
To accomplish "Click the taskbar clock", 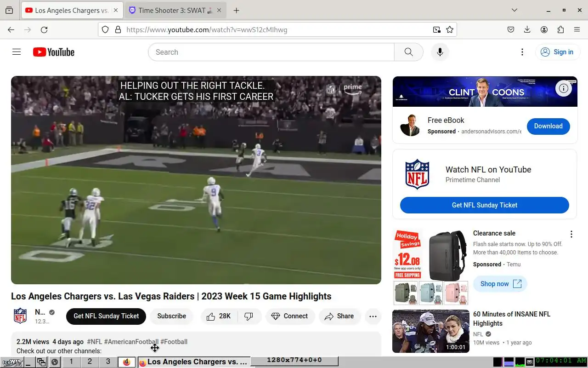I will [x=561, y=361].
